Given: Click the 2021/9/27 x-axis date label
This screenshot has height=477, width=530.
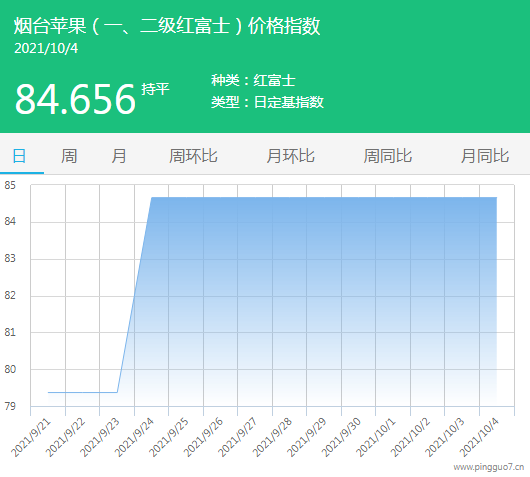Looking at the screenshot, I should (238, 437).
